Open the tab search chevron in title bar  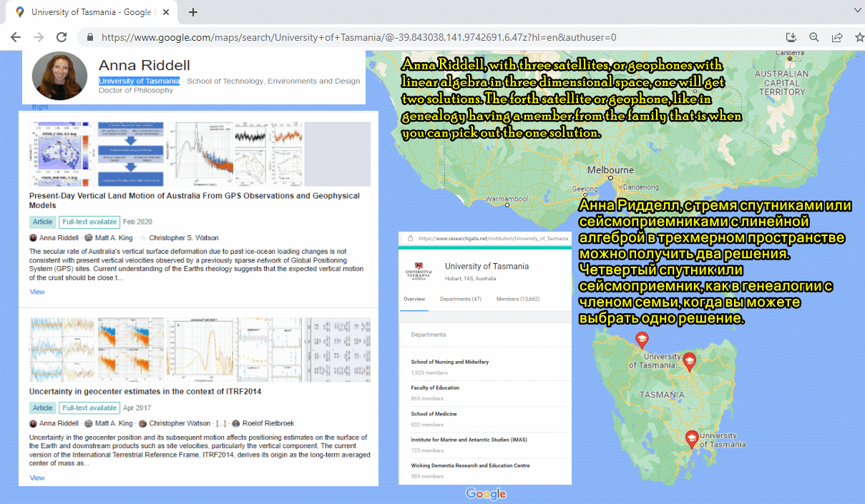tap(858, 9)
